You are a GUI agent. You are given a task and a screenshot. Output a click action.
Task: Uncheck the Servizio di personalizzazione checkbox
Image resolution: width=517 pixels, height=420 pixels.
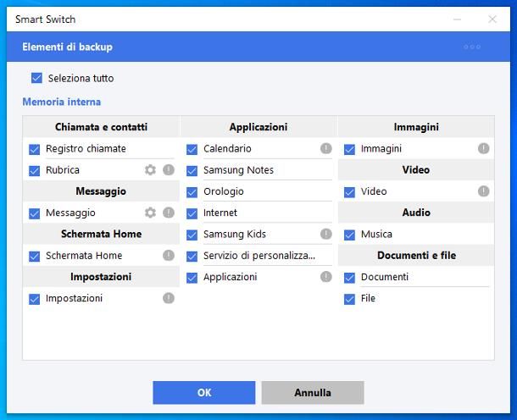[x=192, y=256]
